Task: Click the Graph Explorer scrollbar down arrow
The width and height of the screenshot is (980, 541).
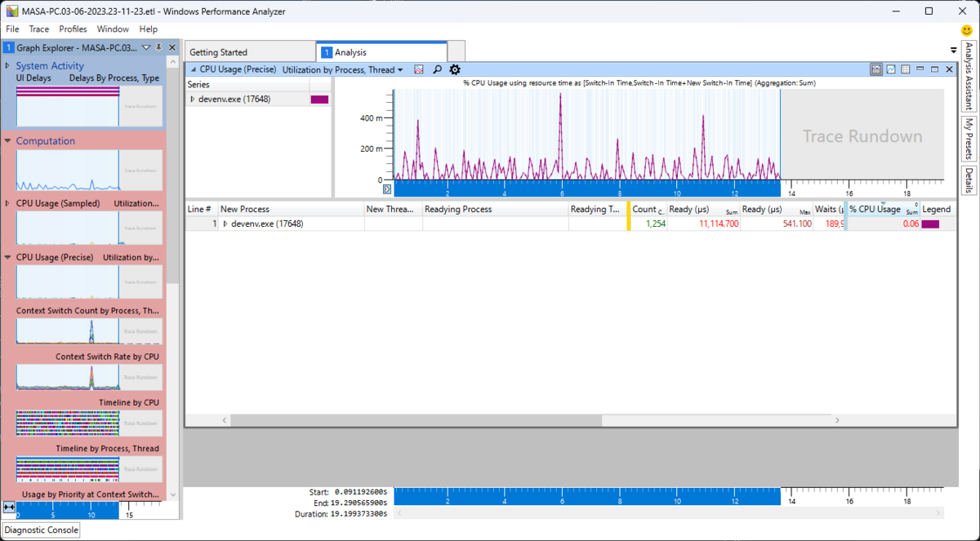Action: click(x=172, y=494)
